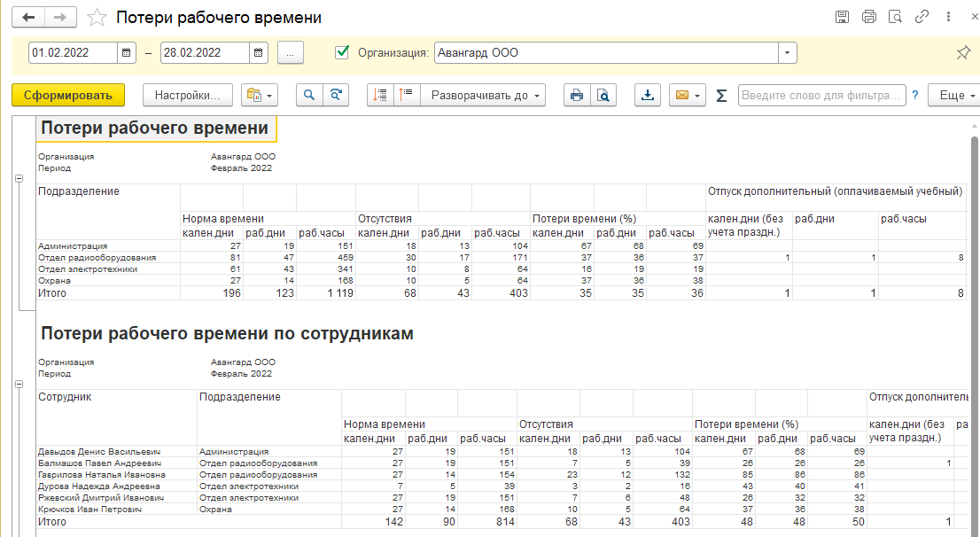Open print preview with magnifier-page icon
This screenshot has height=537, width=980.
pos(603,96)
